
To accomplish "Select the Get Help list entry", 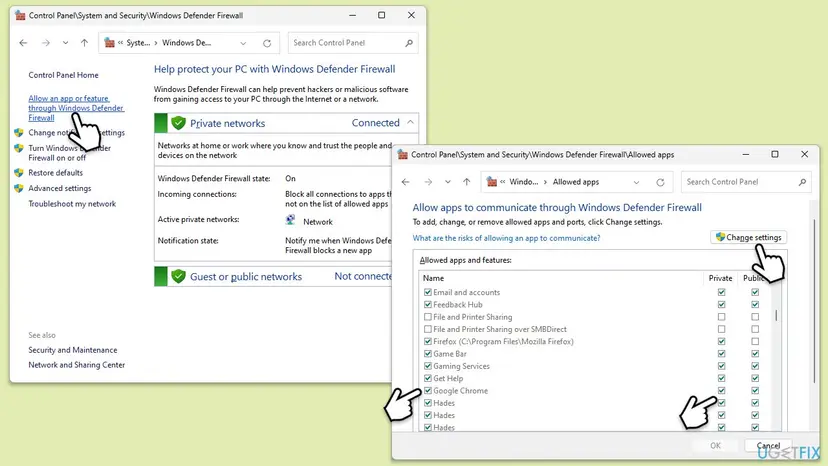I will [x=448, y=378].
